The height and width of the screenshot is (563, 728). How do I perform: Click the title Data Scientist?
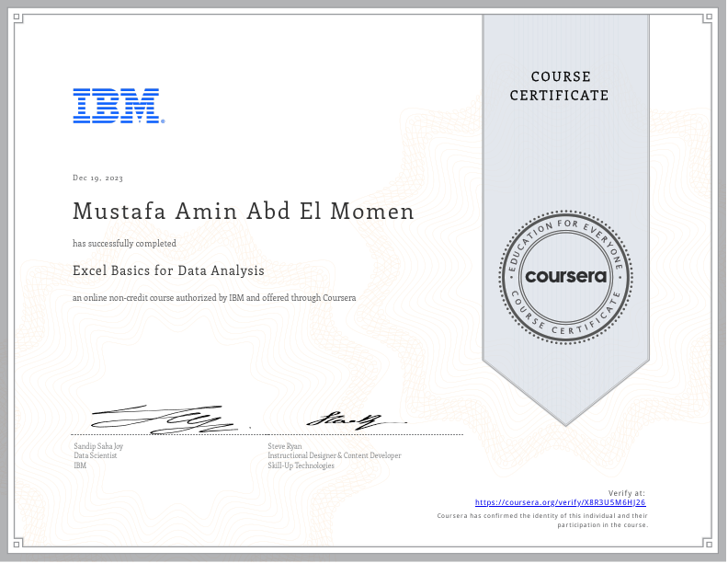[x=96, y=455]
